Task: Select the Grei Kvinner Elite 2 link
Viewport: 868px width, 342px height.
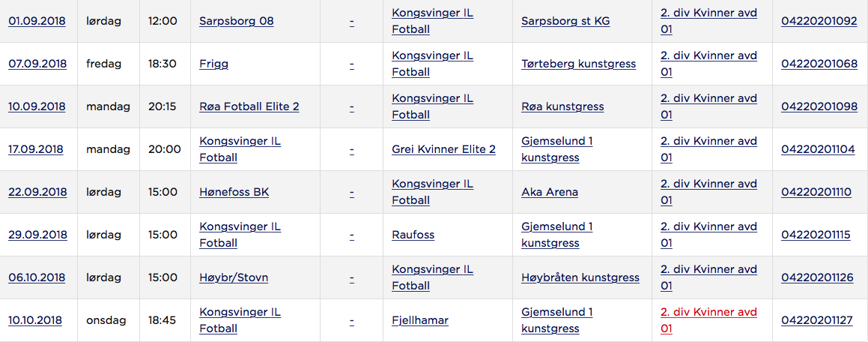Action: tap(443, 149)
